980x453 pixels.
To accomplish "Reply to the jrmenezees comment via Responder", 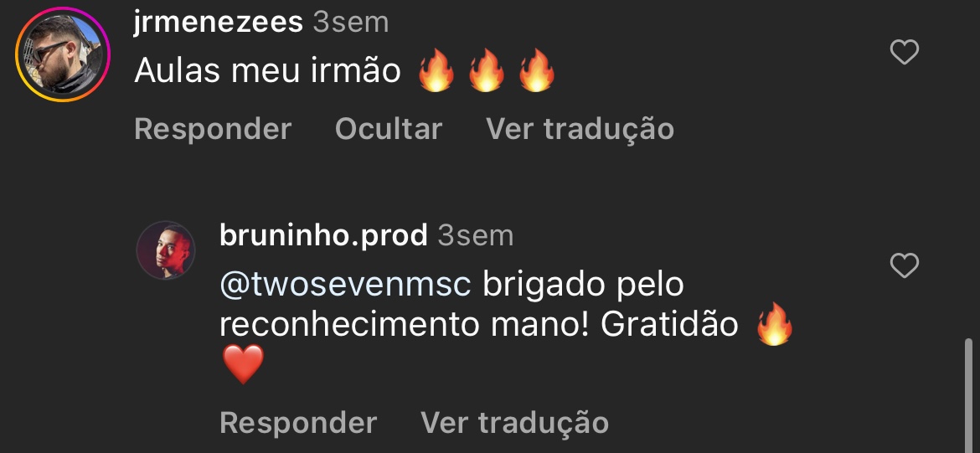I will coord(213,129).
